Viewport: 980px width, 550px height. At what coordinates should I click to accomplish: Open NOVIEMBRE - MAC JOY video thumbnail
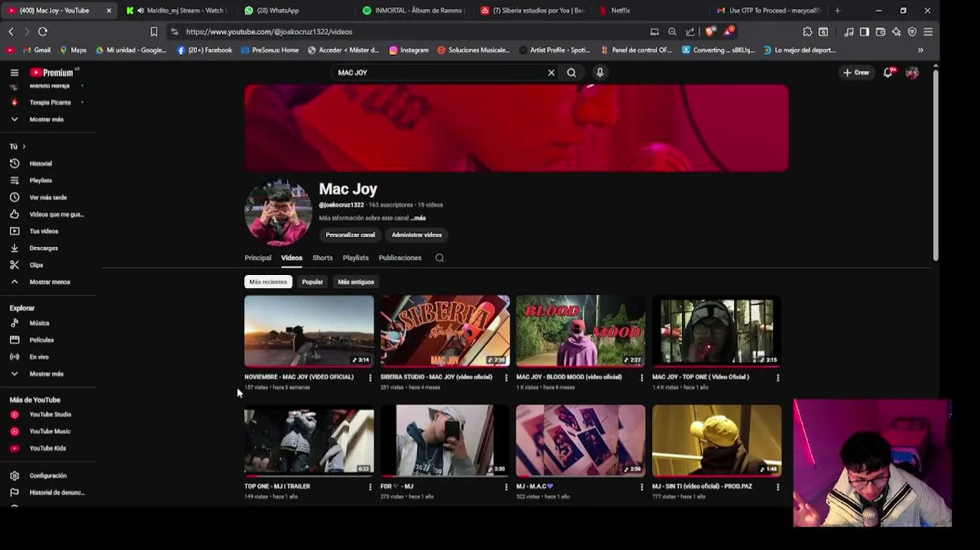[309, 332]
